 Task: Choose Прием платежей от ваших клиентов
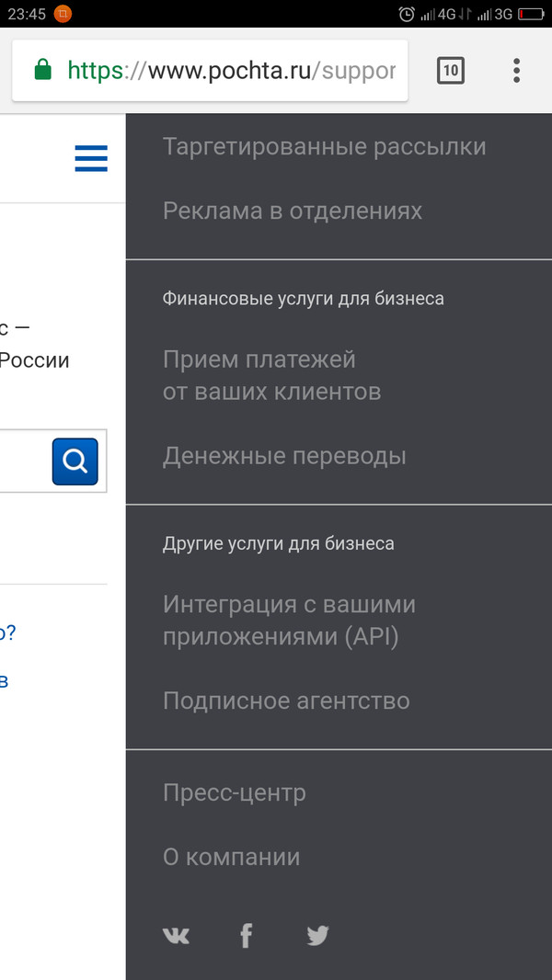click(x=271, y=375)
